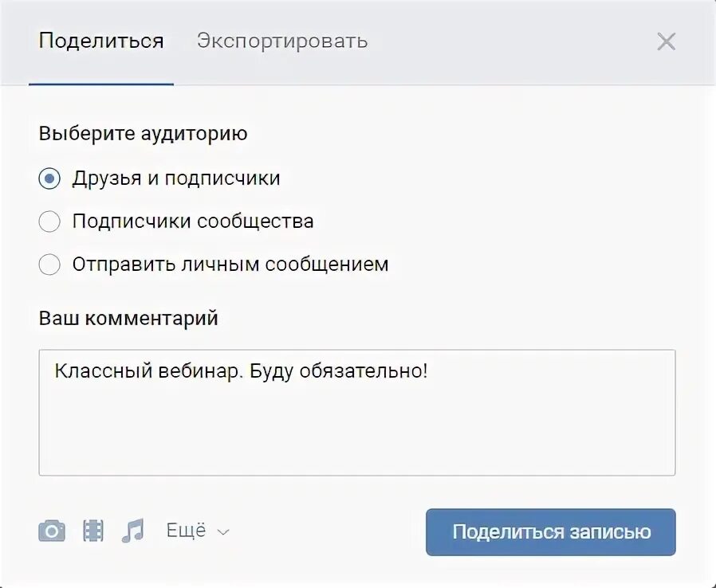Select the 'Друзья и подписчики' radio circle
Image resolution: width=716 pixels, height=588 pixels.
click(49, 178)
